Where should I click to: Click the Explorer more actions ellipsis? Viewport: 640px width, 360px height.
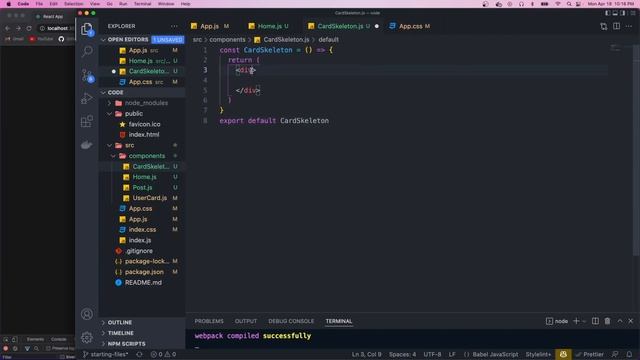[174, 26]
